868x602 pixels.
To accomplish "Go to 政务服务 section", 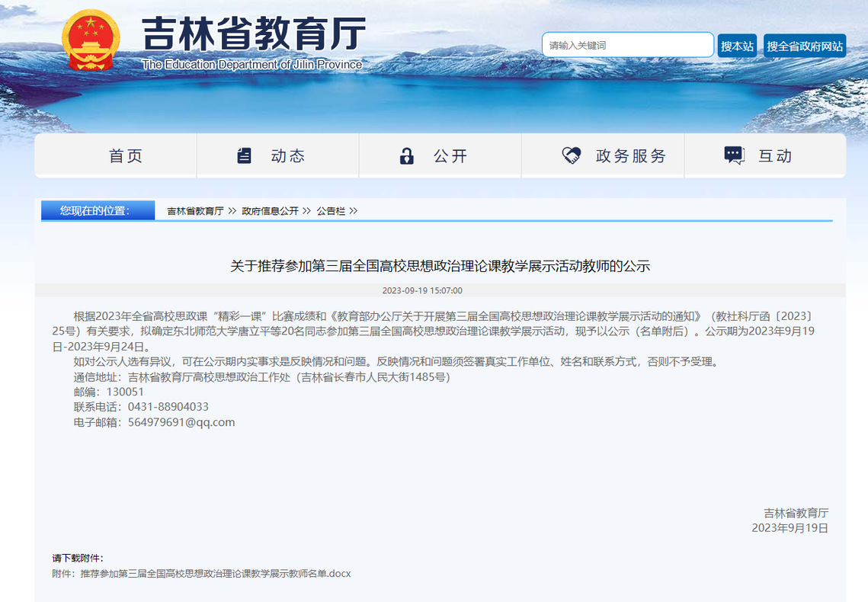I will point(630,156).
